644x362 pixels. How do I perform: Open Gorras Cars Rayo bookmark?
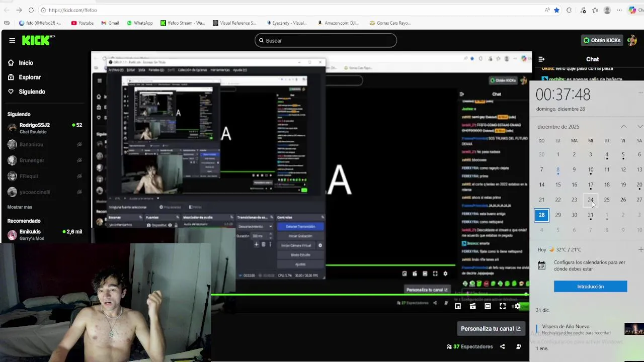tap(390, 23)
